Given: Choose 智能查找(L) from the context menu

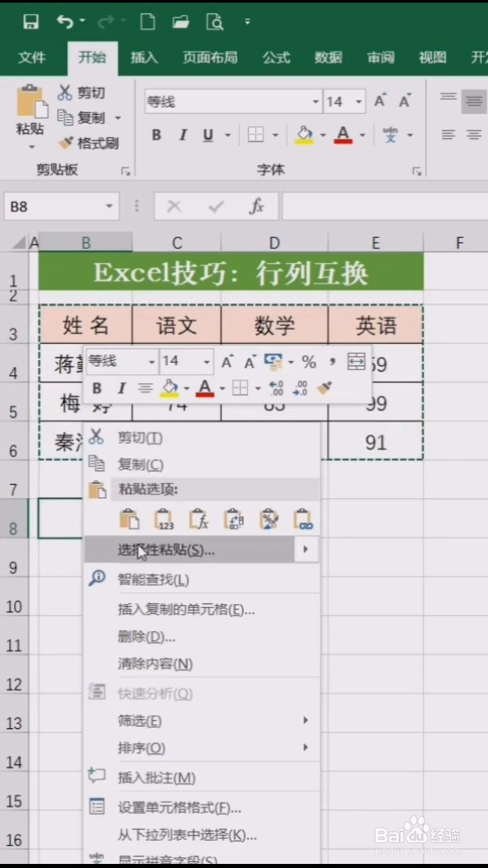Looking at the screenshot, I should (x=201, y=580).
